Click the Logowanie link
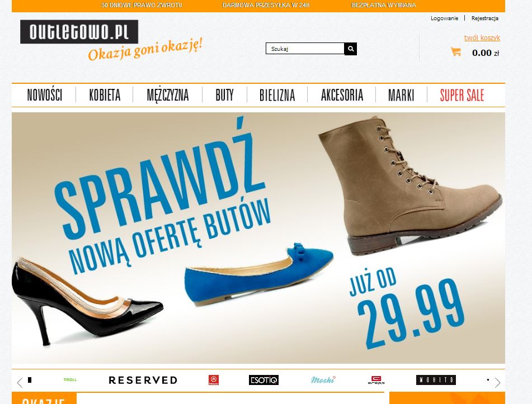The width and height of the screenshot is (532, 404). (444, 18)
